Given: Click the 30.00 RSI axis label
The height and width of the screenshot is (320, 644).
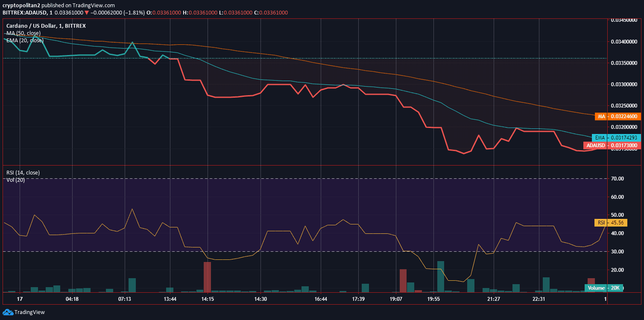Looking at the screenshot, I should pos(618,252).
